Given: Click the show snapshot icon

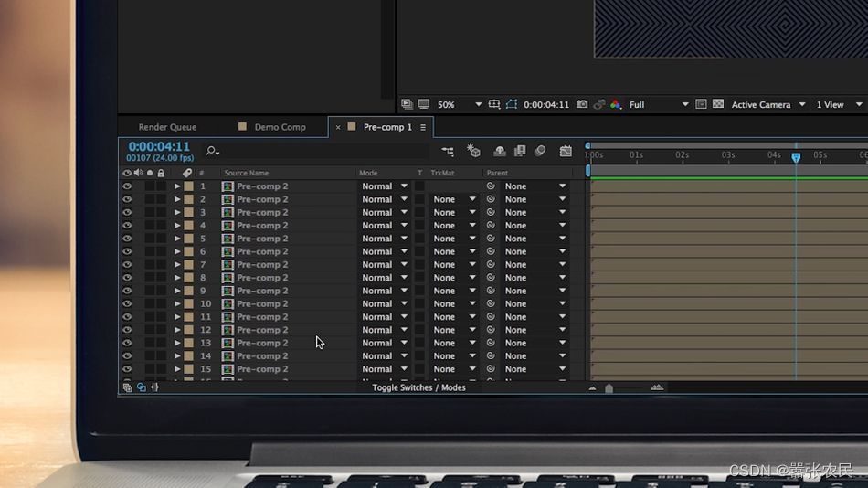Looking at the screenshot, I should 599,104.
